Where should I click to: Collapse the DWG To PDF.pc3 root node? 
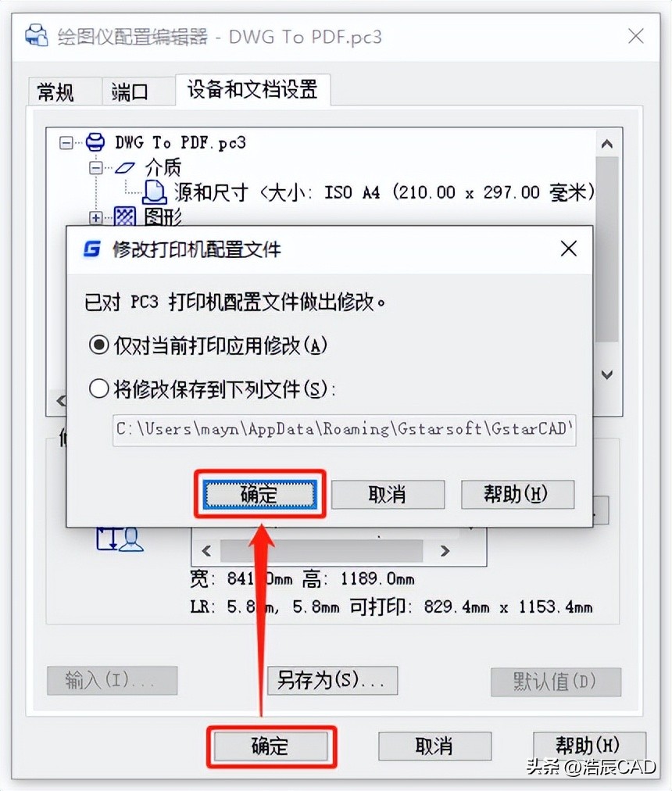tap(66, 143)
